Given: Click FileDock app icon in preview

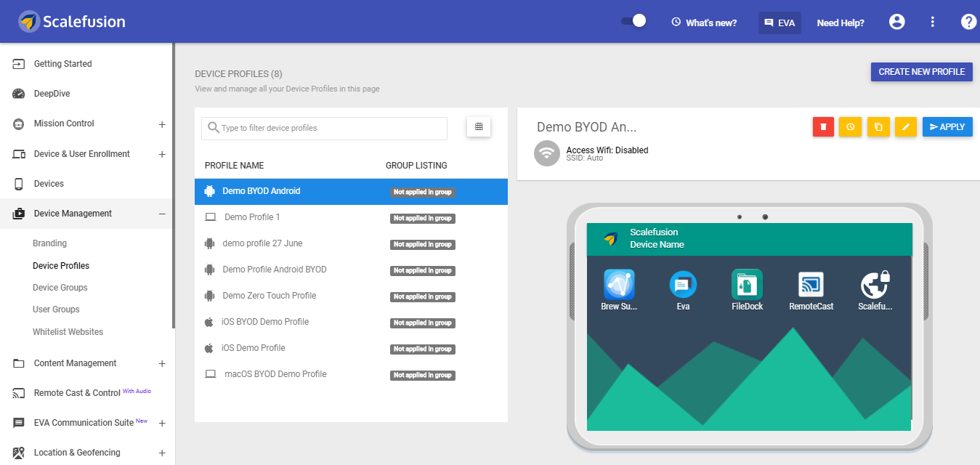Looking at the screenshot, I should 747,285.
